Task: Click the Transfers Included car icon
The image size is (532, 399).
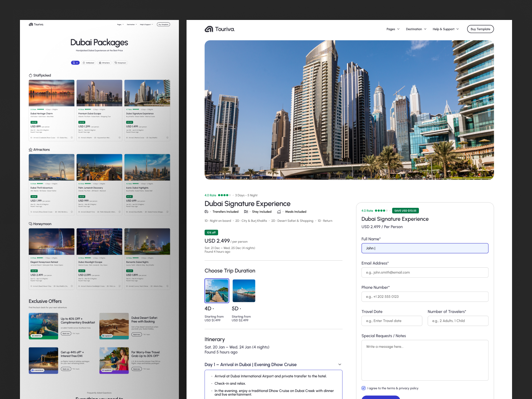Action: [x=206, y=211]
